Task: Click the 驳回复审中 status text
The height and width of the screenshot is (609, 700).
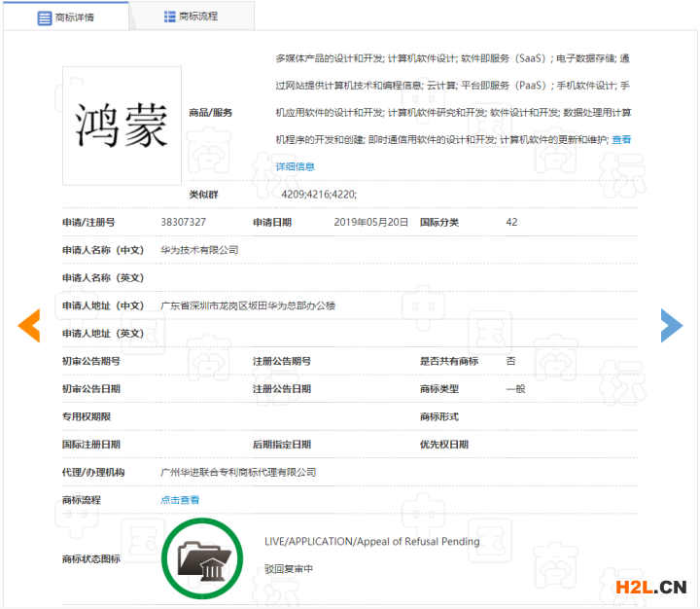Action: click(x=288, y=568)
